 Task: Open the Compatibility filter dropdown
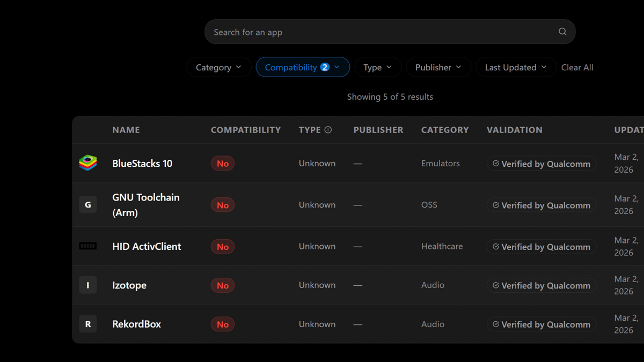click(303, 67)
